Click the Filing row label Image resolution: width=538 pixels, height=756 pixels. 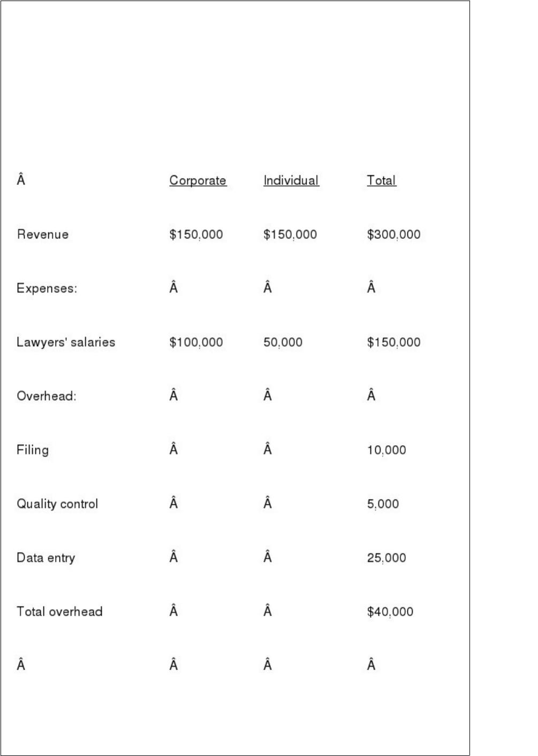[33, 450]
